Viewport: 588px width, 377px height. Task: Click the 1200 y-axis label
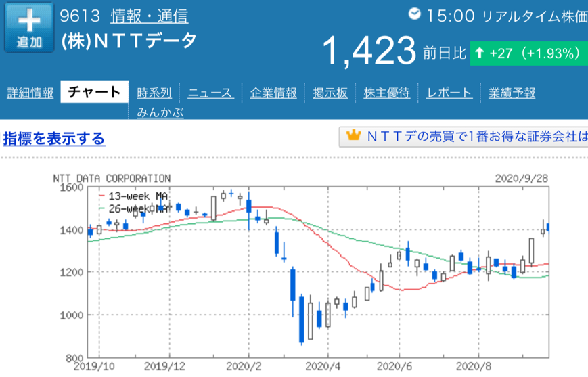tap(72, 272)
